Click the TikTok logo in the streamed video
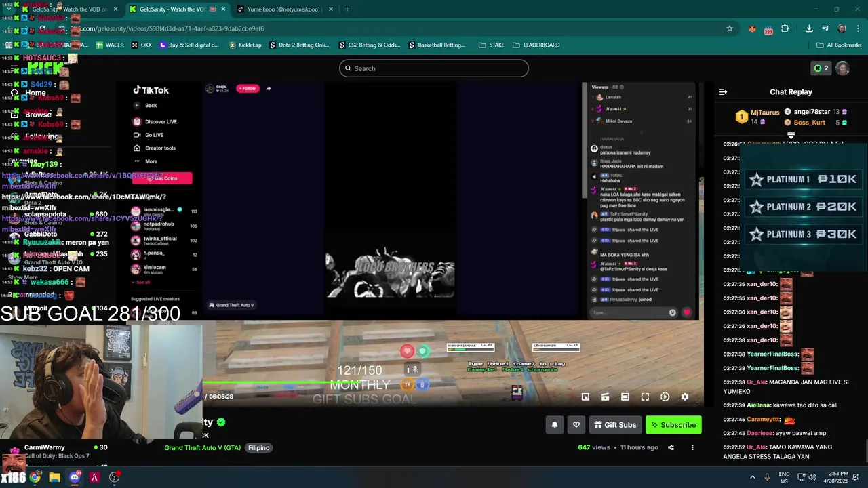Image resolution: width=868 pixels, height=488 pixels. coord(151,90)
